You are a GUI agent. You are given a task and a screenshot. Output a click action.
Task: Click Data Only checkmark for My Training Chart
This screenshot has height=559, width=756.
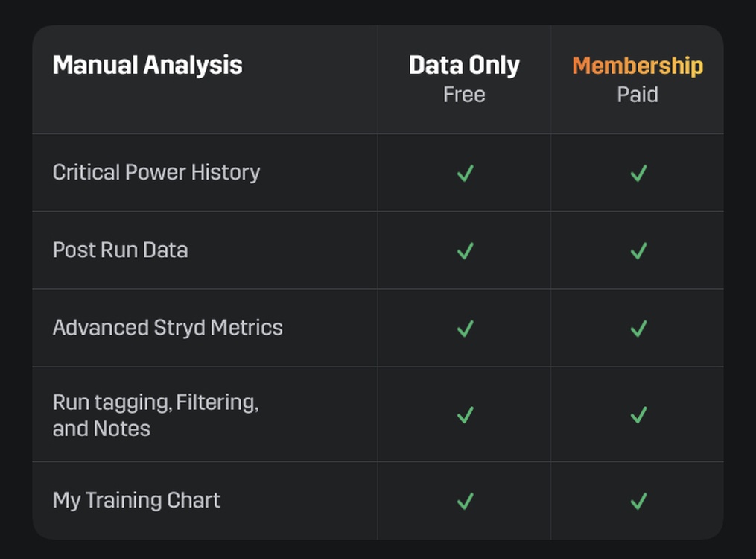(x=466, y=501)
